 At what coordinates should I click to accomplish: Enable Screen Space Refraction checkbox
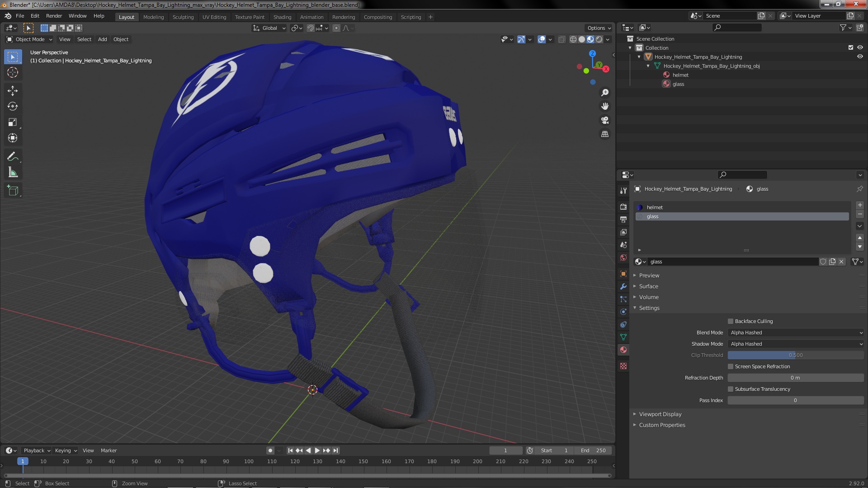coord(731,366)
